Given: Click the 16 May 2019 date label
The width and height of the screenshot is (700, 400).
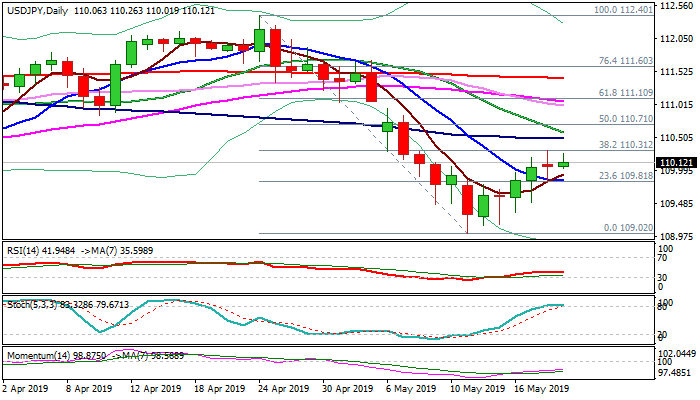Looking at the screenshot, I should (543, 390).
